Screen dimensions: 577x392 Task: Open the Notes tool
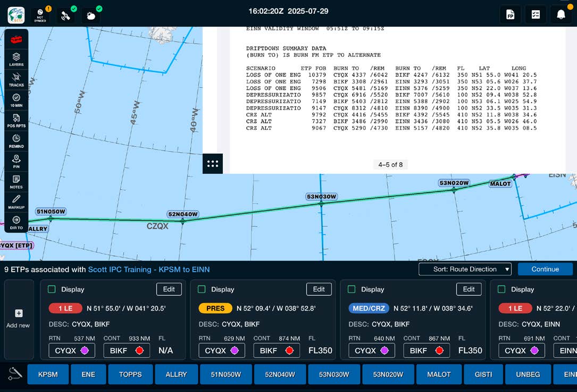pyautogui.click(x=16, y=182)
